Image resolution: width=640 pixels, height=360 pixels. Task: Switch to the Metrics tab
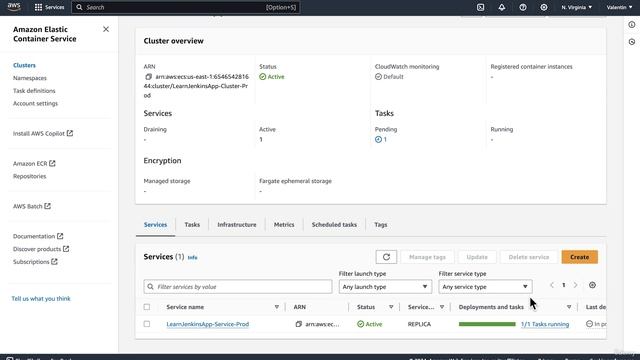click(x=284, y=225)
